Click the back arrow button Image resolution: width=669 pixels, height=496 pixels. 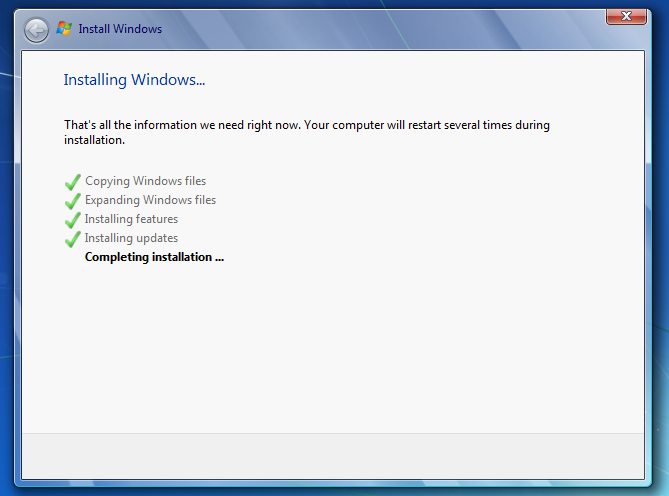[36, 30]
